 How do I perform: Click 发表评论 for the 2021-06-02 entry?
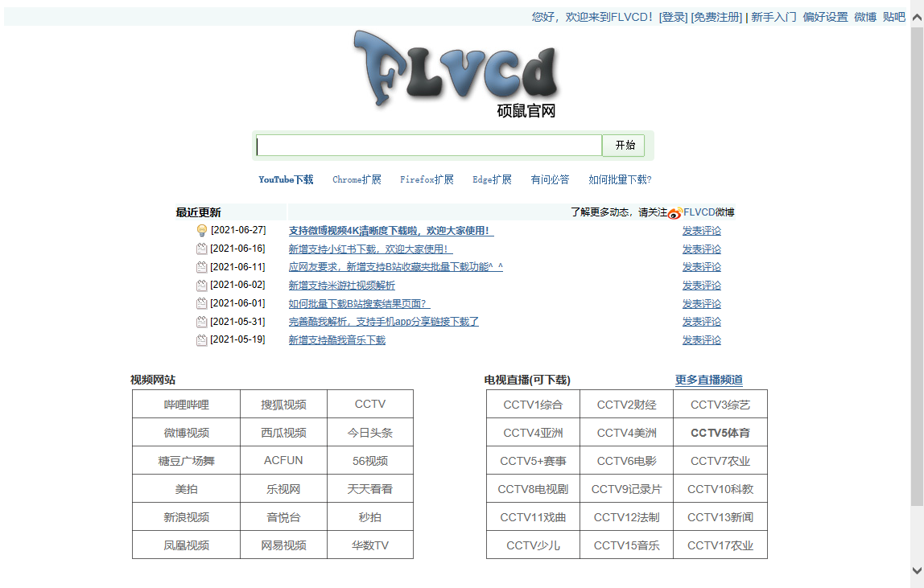(x=702, y=286)
